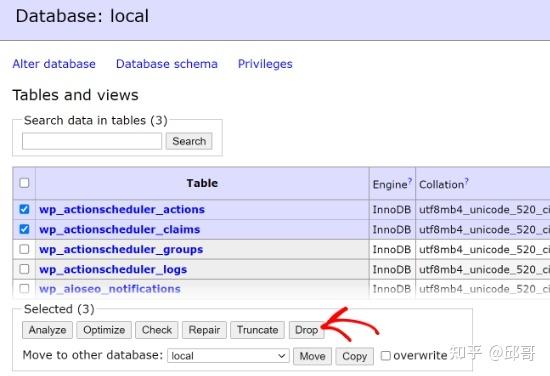Open the wp_actionscheduler_groups table
550x376 pixels.
(x=121, y=249)
